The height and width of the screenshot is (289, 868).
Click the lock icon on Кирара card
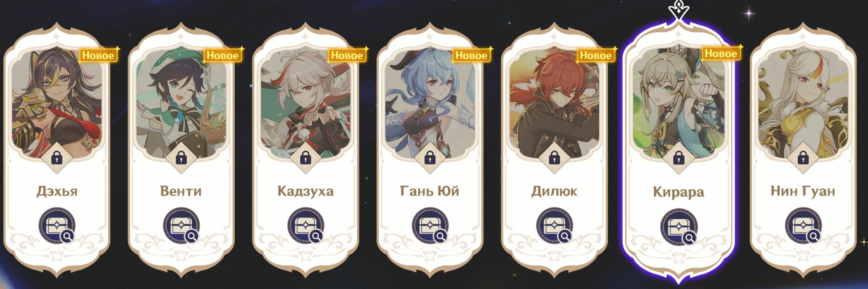pos(679,159)
